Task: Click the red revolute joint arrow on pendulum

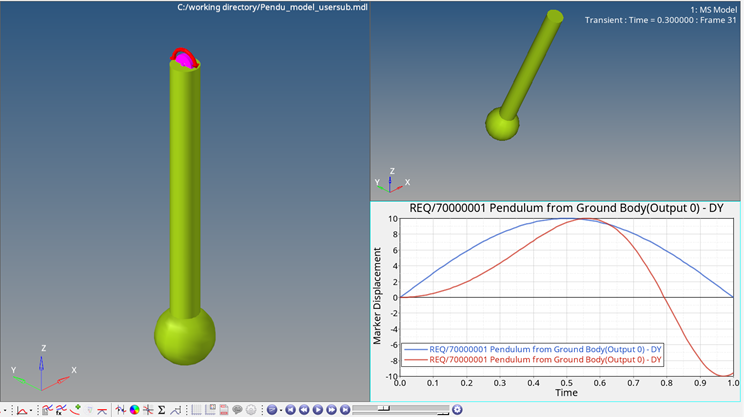Action: pos(184,54)
